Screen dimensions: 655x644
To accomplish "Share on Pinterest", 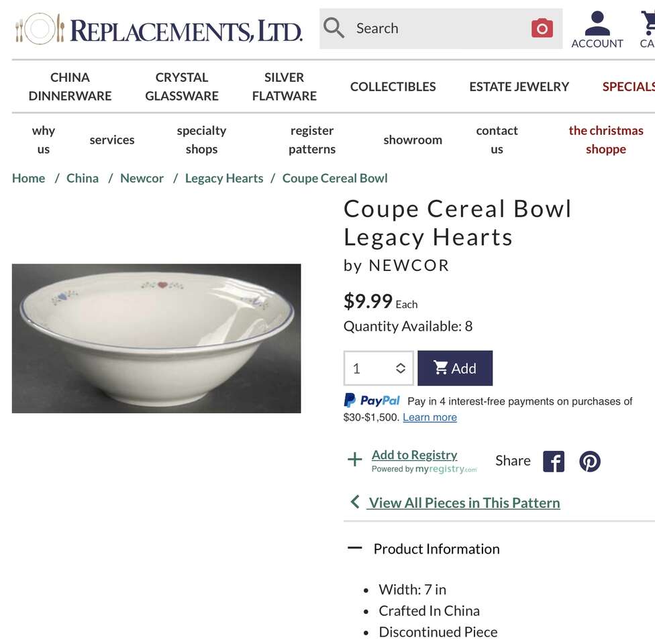I will click(x=589, y=462).
